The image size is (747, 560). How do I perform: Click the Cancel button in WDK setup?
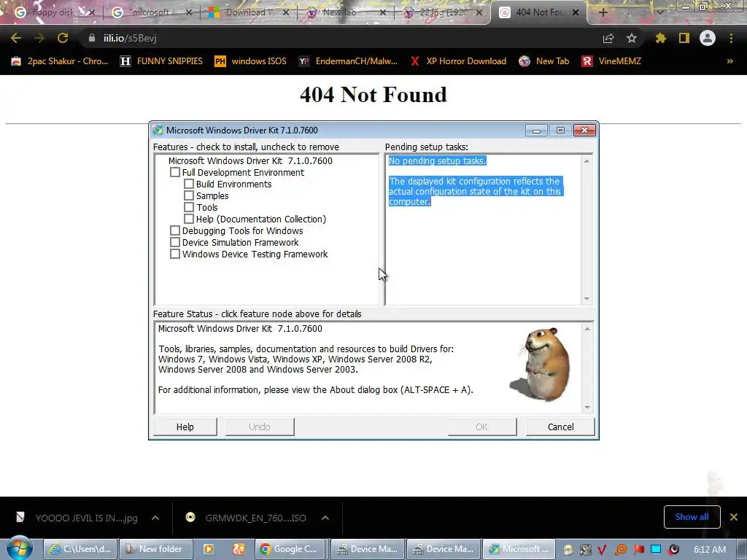click(x=560, y=427)
